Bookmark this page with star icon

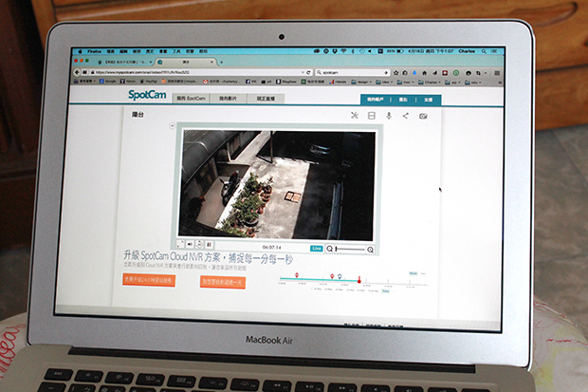396,72
